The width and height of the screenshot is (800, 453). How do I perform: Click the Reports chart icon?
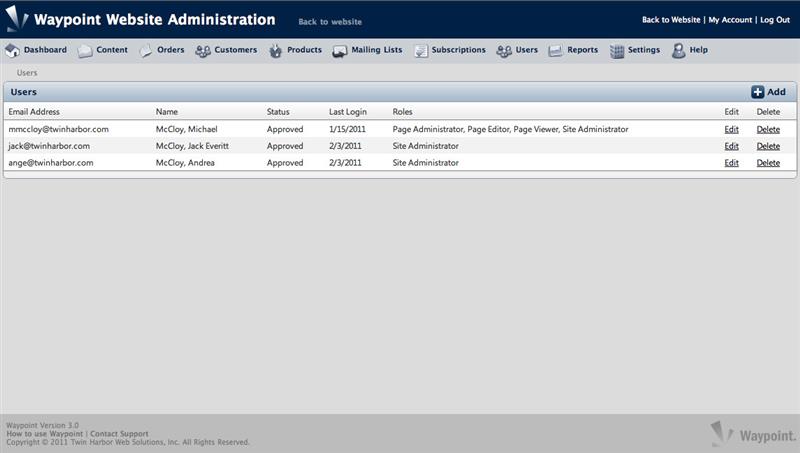pos(555,51)
